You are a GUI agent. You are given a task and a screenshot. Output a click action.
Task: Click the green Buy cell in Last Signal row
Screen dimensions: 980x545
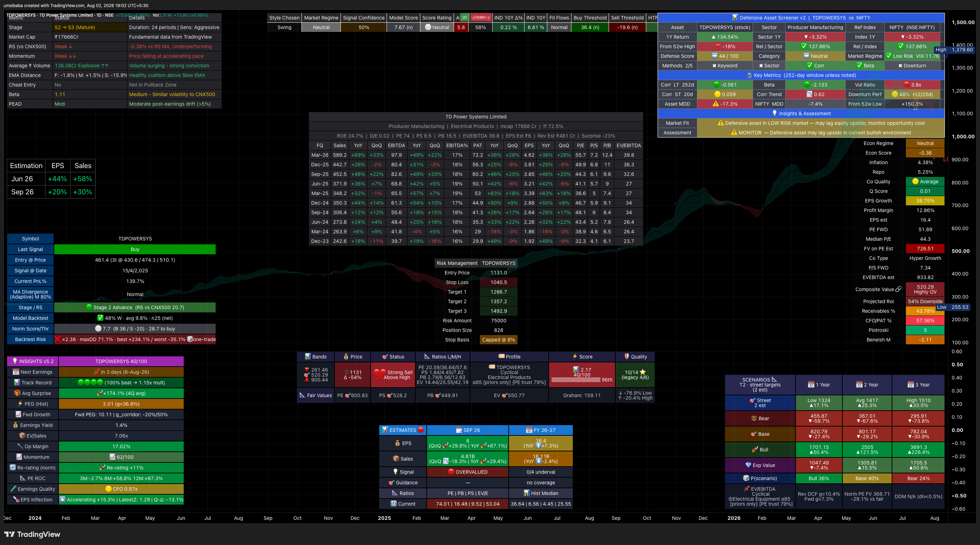tap(135, 250)
